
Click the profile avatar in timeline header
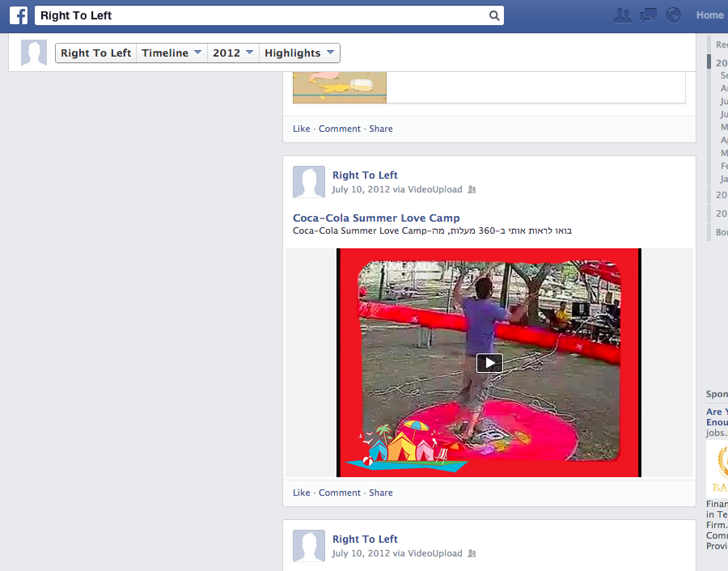(x=34, y=53)
